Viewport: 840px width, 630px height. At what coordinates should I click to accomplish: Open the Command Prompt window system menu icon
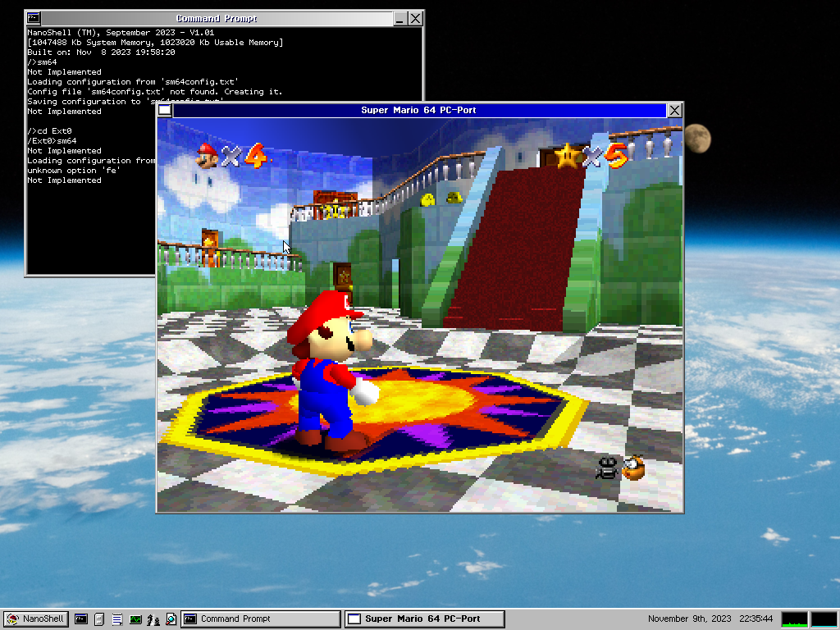(34, 18)
